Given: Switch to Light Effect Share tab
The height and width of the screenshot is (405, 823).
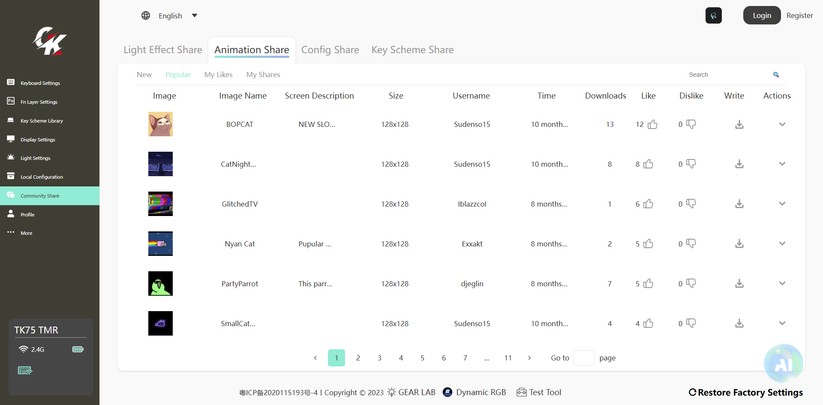Looking at the screenshot, I should 163,50.
